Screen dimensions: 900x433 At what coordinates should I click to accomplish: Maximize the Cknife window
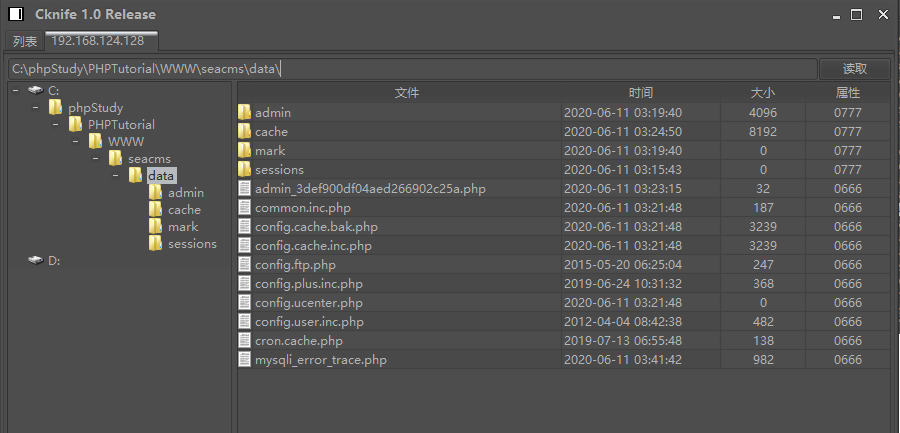(856, 15)
